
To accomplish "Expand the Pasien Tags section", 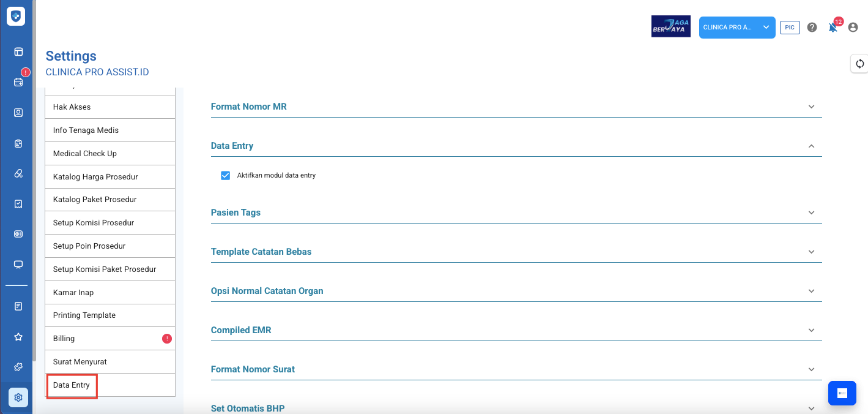I will coord(516,213).
